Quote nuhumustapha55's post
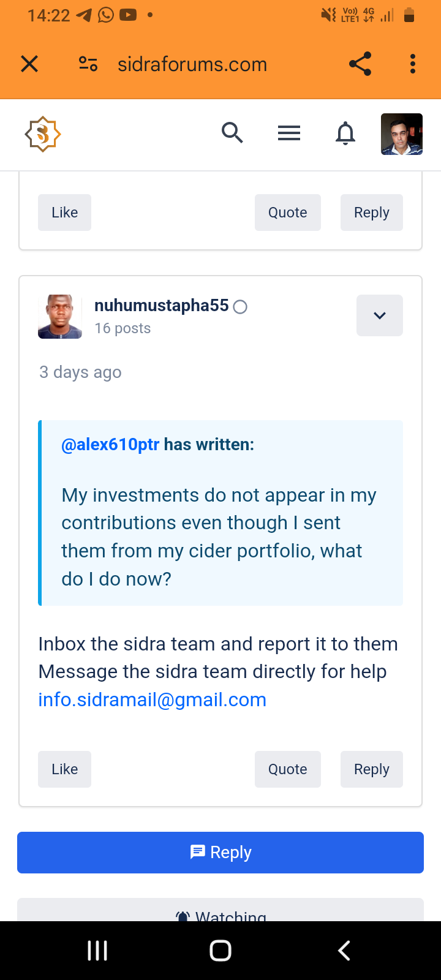 tap(288, 769)
